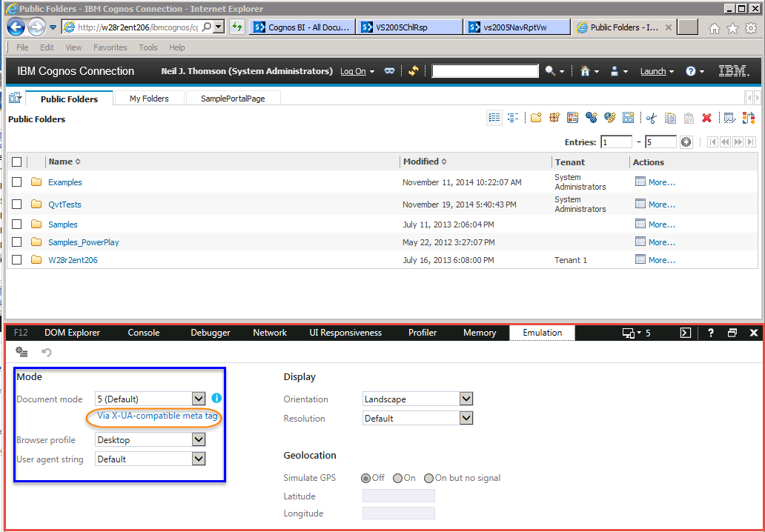Click the IE Favorites star icon
The width and height of the screenshot is (765, 532).
[733, 28]
